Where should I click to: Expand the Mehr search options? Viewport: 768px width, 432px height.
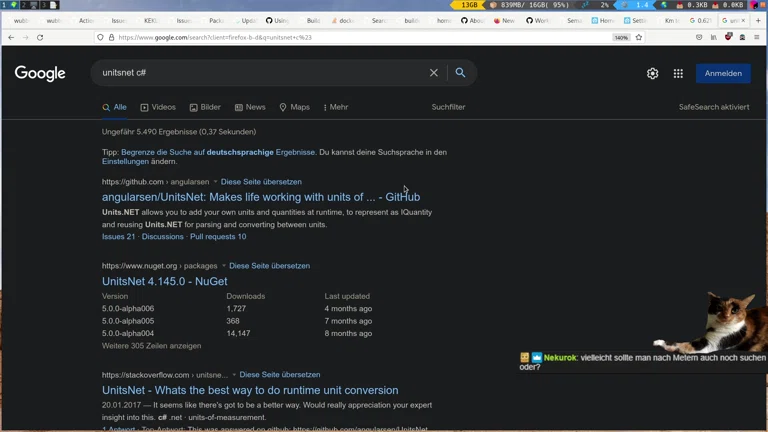(335, 107)
